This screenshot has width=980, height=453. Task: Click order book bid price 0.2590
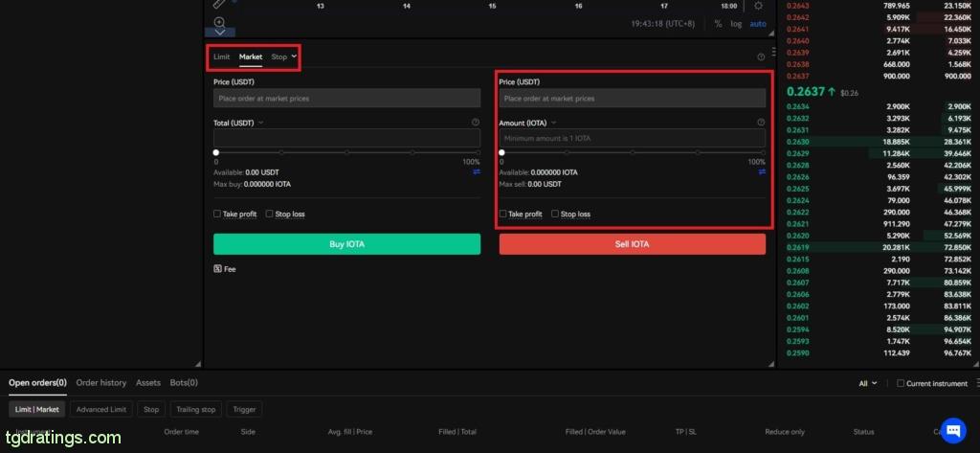(x=797, y=353)
